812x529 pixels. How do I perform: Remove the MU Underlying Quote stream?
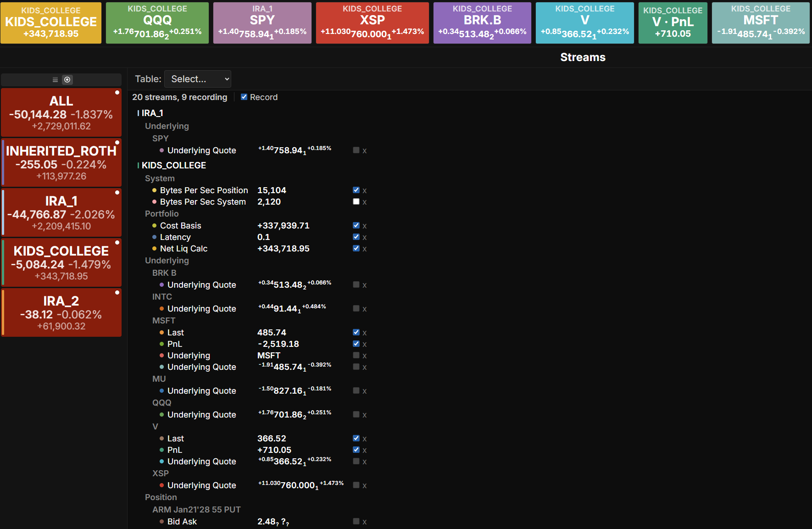(x=365, y=391)
